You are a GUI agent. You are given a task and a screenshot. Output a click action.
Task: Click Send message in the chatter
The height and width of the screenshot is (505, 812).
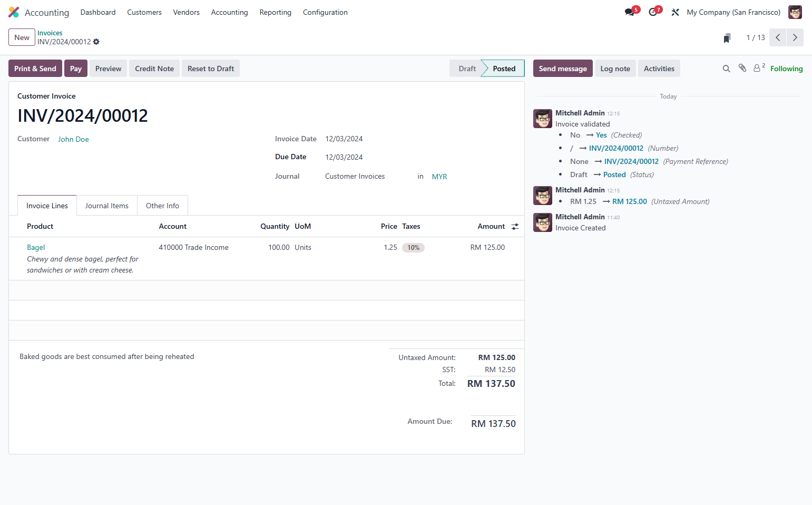(563, 69)
